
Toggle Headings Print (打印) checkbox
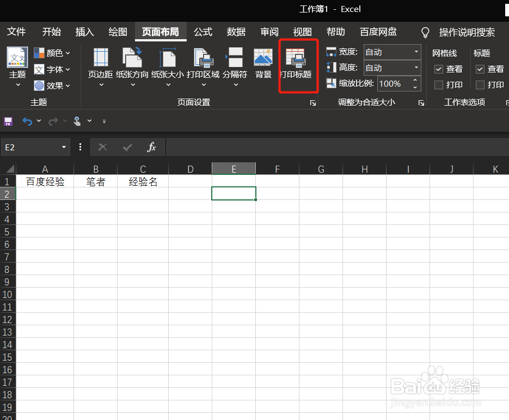(x=480, y=85)
